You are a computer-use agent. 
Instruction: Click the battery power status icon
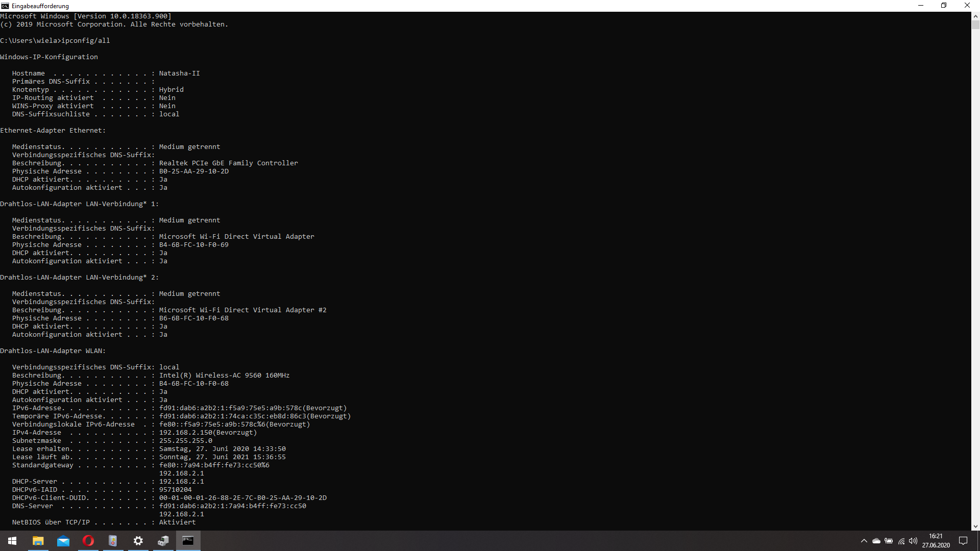(x=889, y=541)
